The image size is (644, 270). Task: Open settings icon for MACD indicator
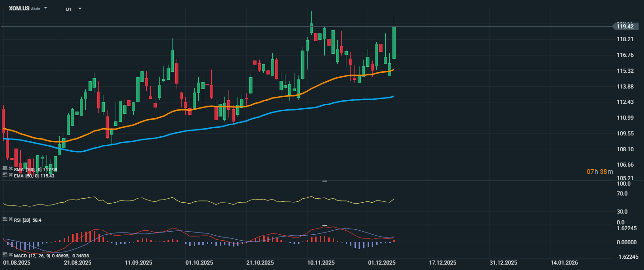click(5, 255)
